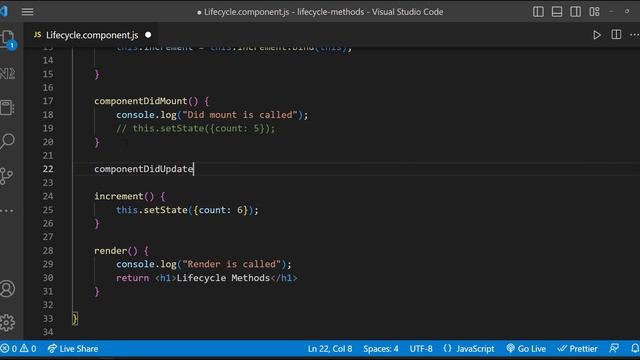The width and height of the screenshot is (640, 360).
Task: Click Prettier status item
Action: [x=578, y=349]
